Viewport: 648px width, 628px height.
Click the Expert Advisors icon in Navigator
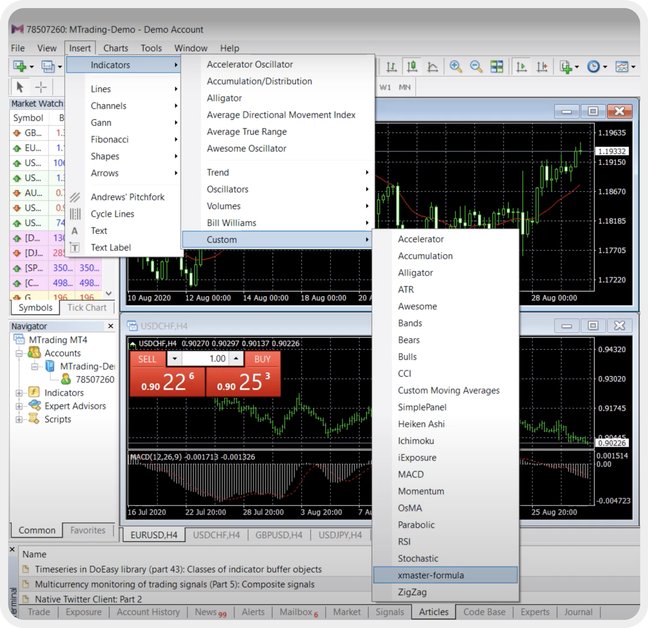click(x=34, y=406)
